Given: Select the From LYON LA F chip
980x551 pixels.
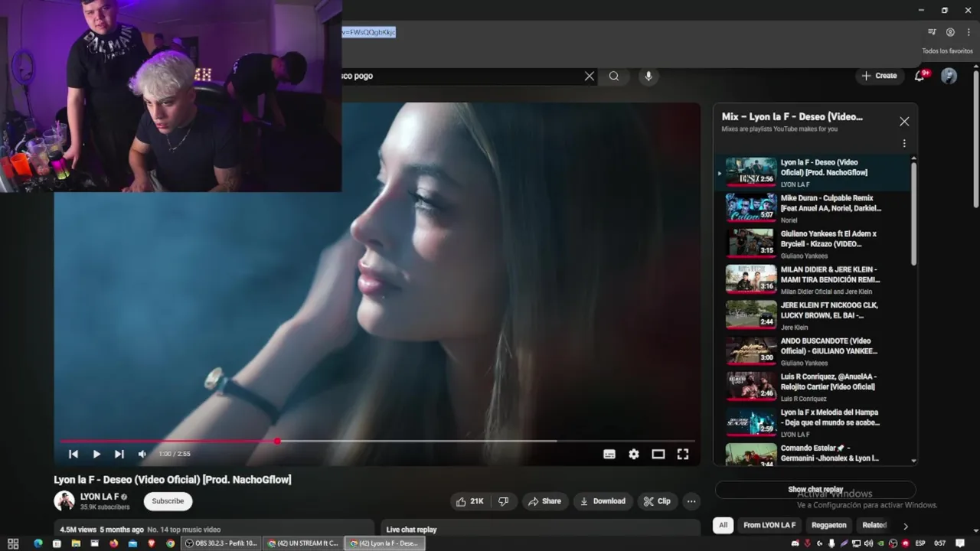Looking at the screenshot, I should tap(769, 525).
